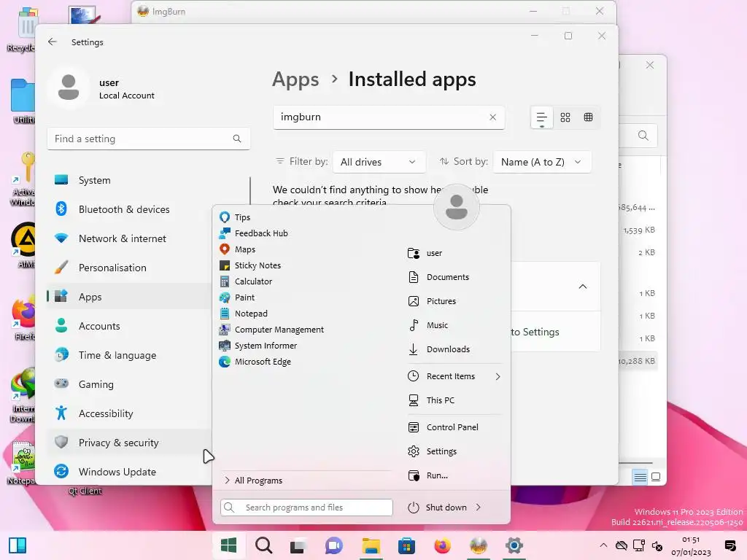747x560 pixels.
Task: Open Computer Management from start menu
Action: click(271, 330)
